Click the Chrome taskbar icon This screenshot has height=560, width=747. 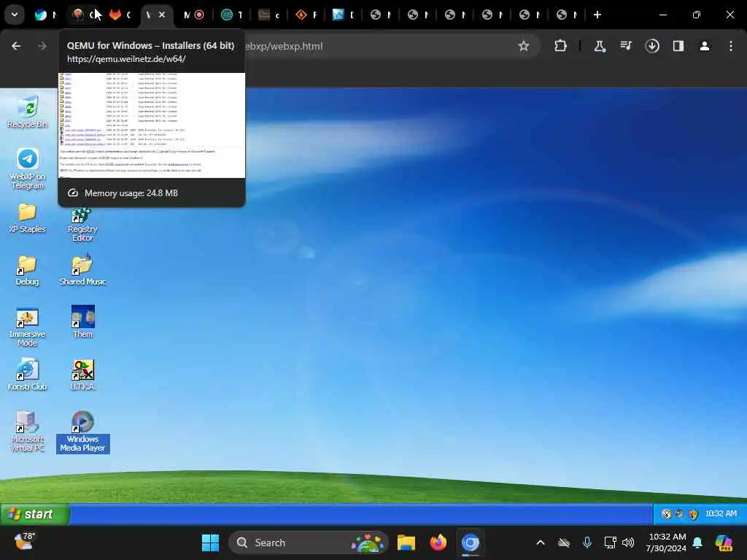471,542
